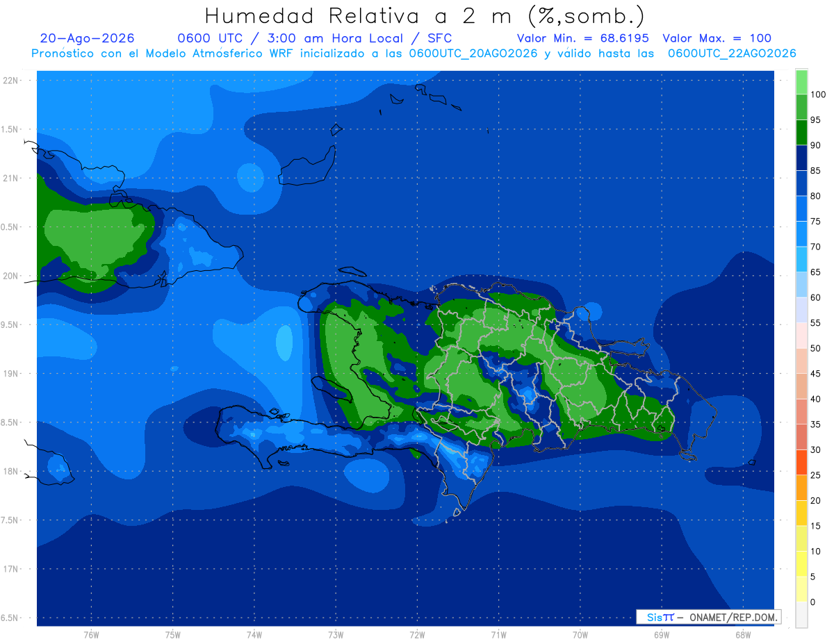834x644 pixels.
Task: Click the '19N' latitude label
Action: pyautogui.click(x=10, y=373)
